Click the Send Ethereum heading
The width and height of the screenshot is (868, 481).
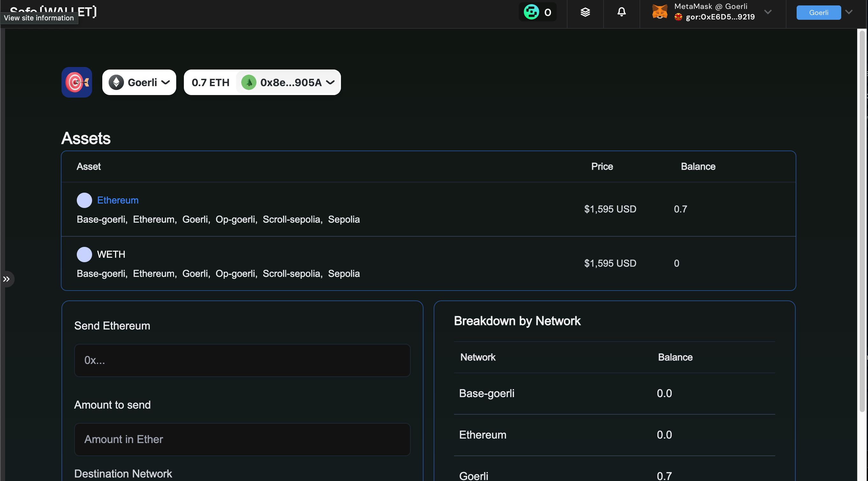point(112,326)
